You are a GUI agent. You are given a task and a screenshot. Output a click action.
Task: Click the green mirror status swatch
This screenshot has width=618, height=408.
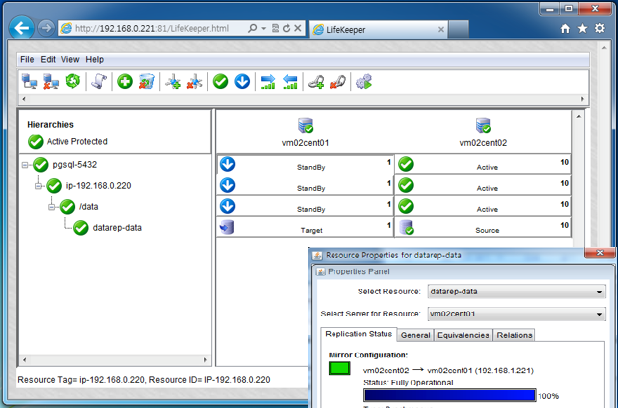[339, 369]
